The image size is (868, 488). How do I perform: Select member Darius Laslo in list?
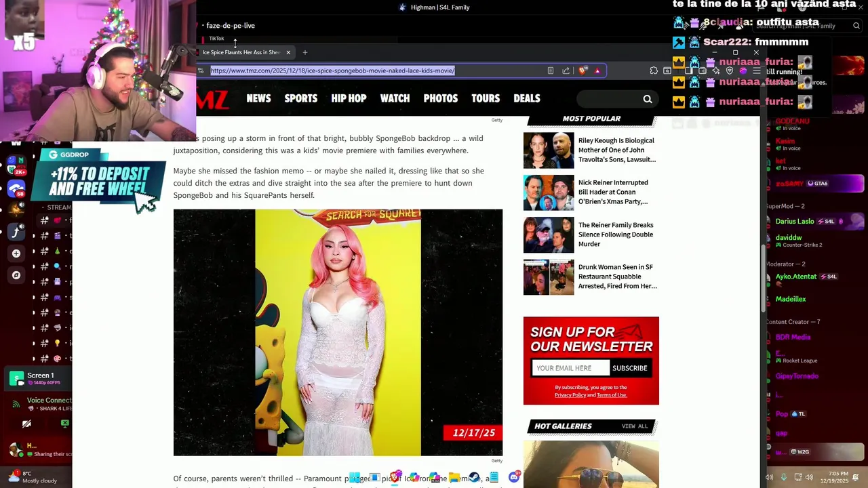(x=795, y=221)
